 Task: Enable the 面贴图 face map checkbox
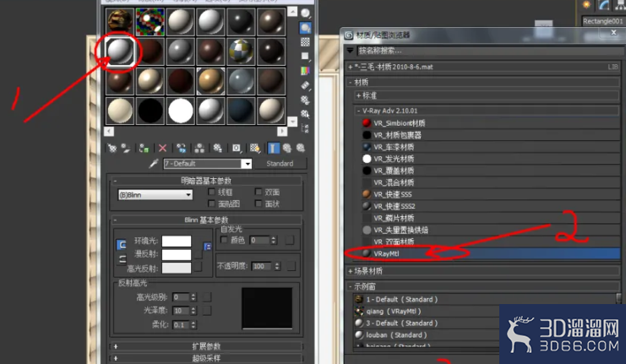click(211, 204)
